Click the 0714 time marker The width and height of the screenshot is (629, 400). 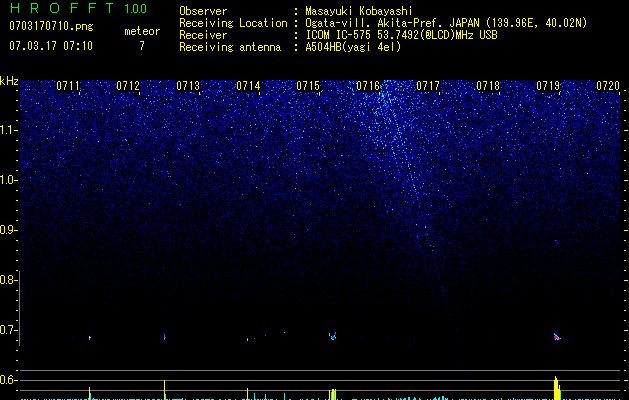point(248,85)
